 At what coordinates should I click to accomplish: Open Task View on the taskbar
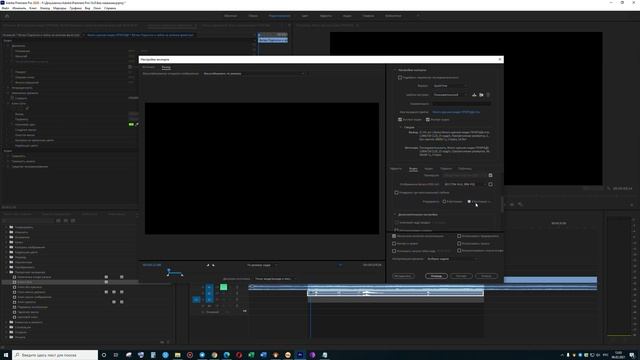(116, 355)
